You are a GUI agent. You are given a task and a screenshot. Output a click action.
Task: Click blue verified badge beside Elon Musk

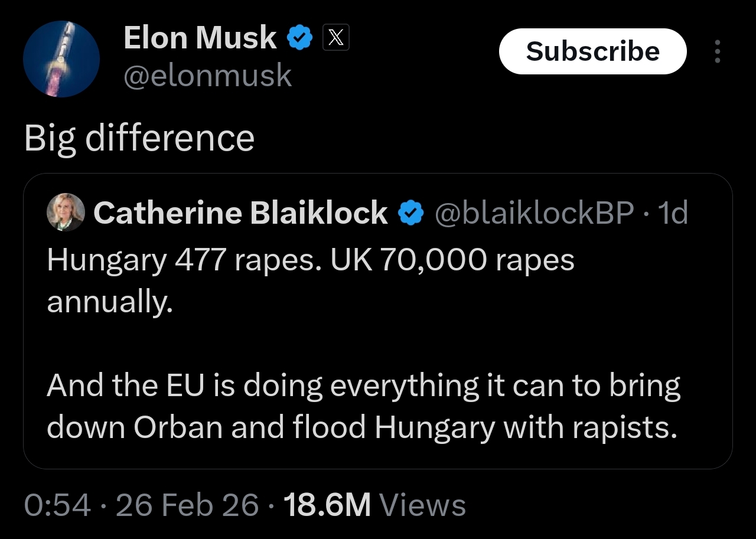click(x=299, y=39)
